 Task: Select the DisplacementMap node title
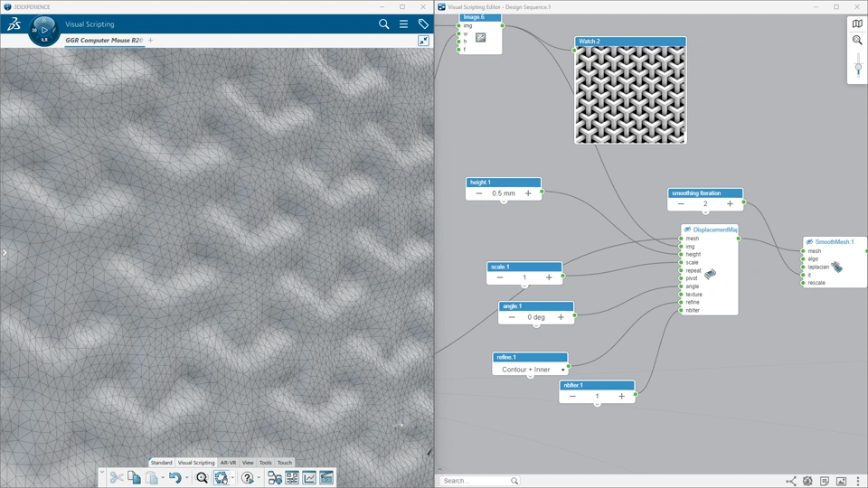coord(714,229)
